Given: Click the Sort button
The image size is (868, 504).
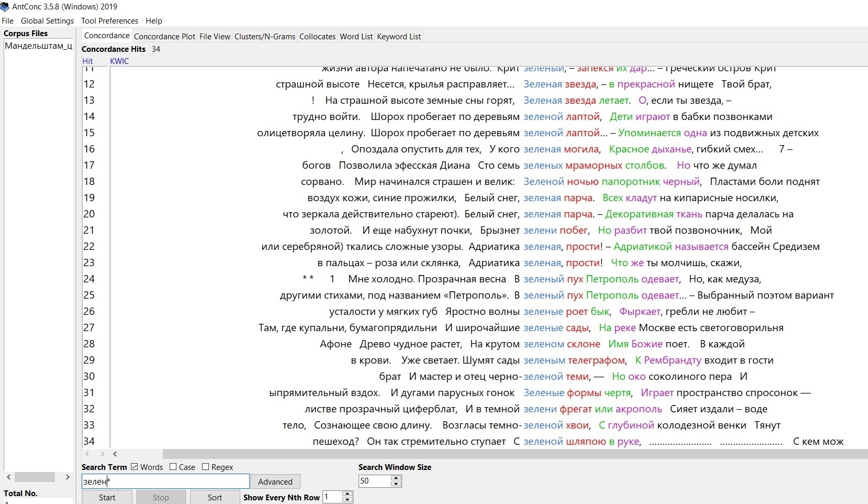Looking at the screenshot, I should pyautogui.click(x=215, y=497).
